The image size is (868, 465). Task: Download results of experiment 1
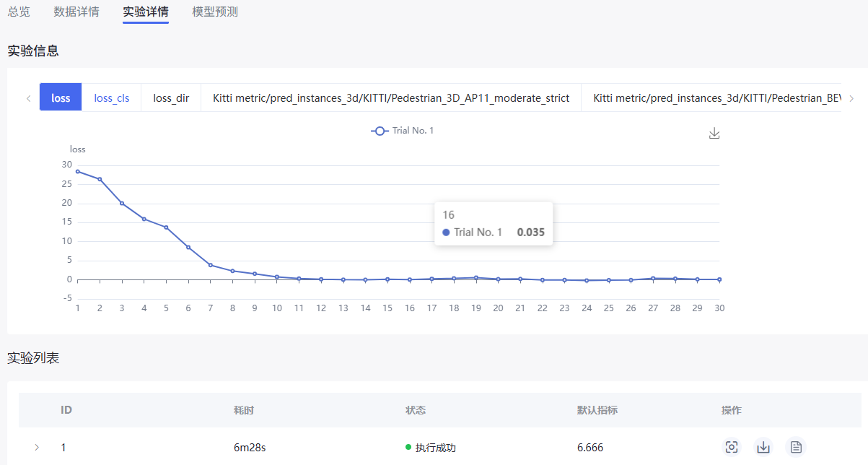coord(763,447)
